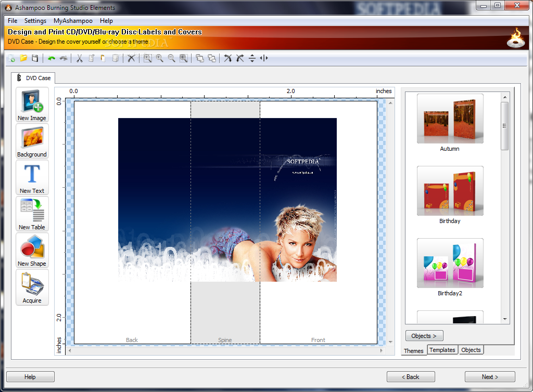Click the Rotate right icon
Image resolution: width=533 pixels, height=392 pixels.
pyautogui.click(x=240, y=58)
